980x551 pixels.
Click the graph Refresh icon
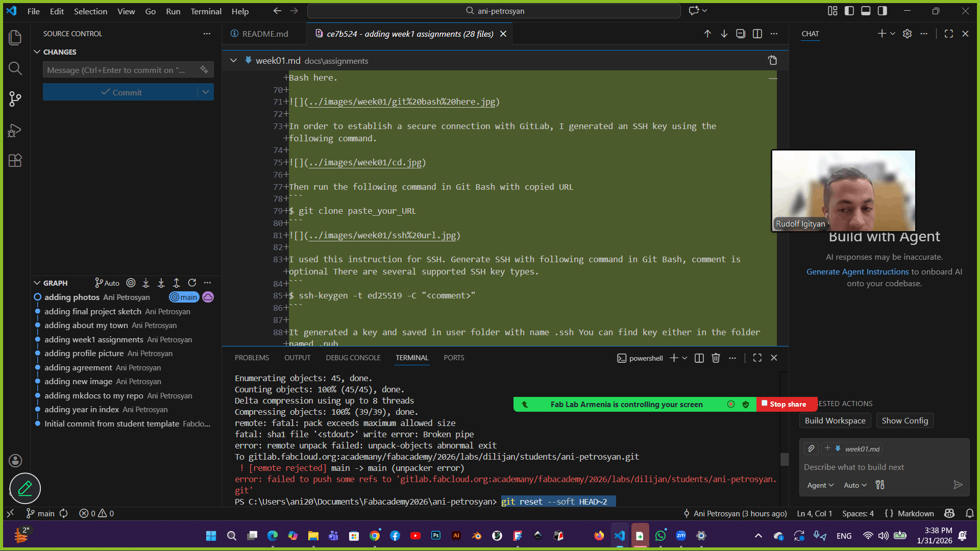[192, 283]
